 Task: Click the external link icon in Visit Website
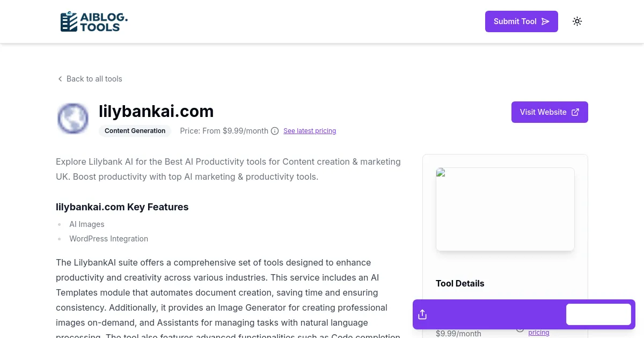[x=575, y=112]
